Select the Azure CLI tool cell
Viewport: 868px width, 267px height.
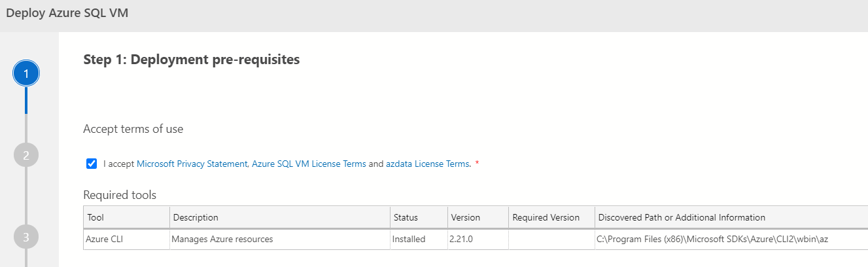[105, 240]
